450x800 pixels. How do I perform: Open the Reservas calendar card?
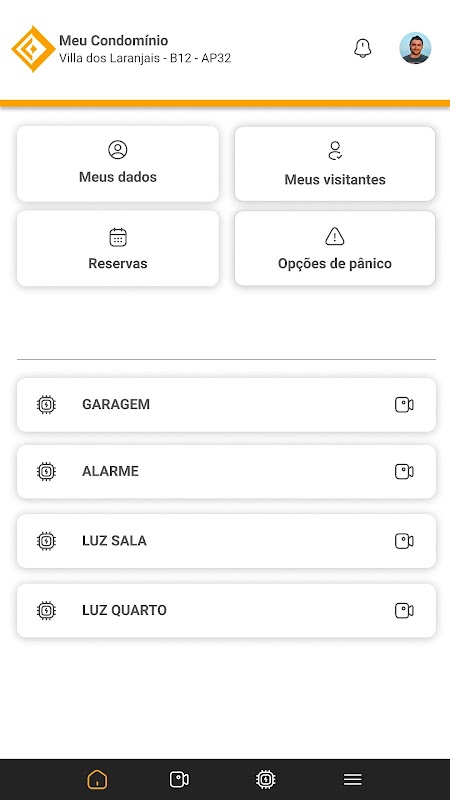coord(118,248)
